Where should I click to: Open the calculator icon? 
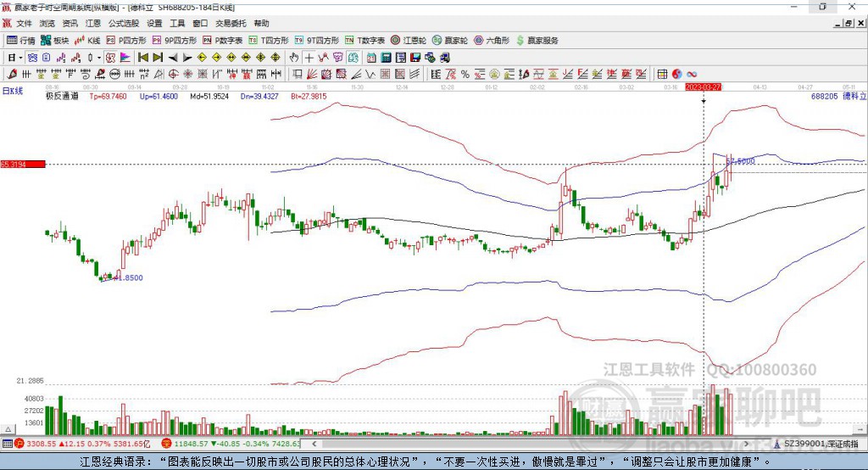tap(386, 58)
